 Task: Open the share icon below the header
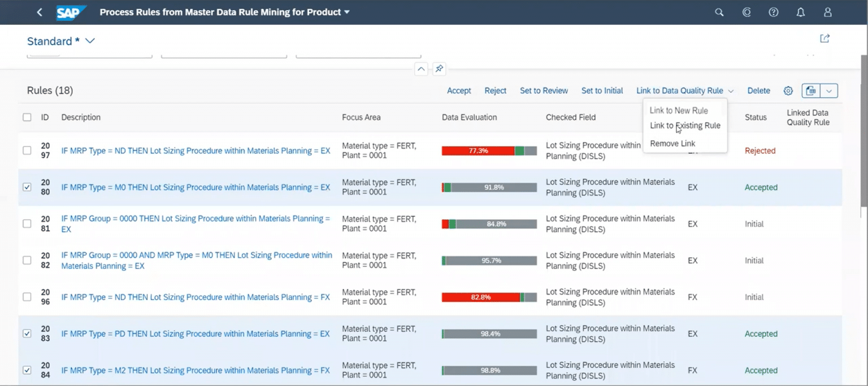click(824, 37)
